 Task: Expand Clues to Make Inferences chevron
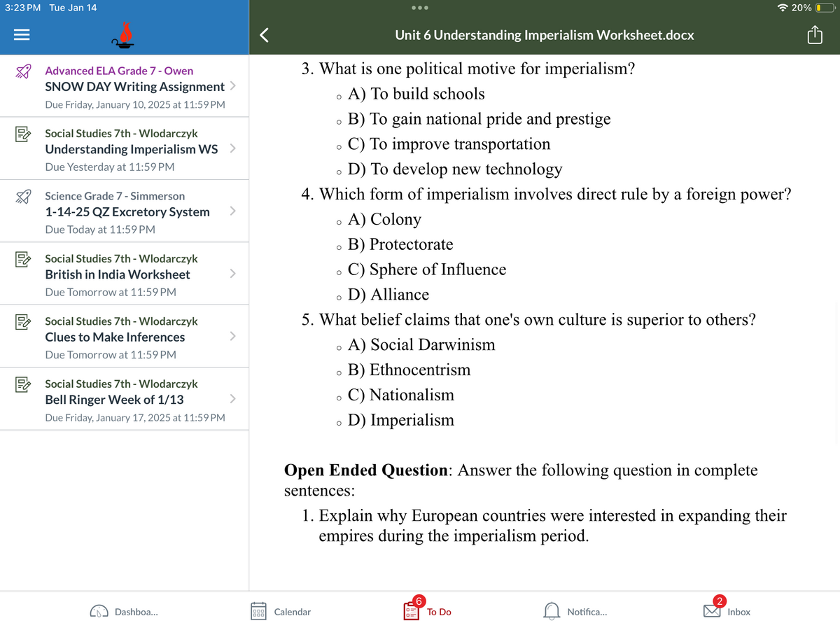click(233, 337)
